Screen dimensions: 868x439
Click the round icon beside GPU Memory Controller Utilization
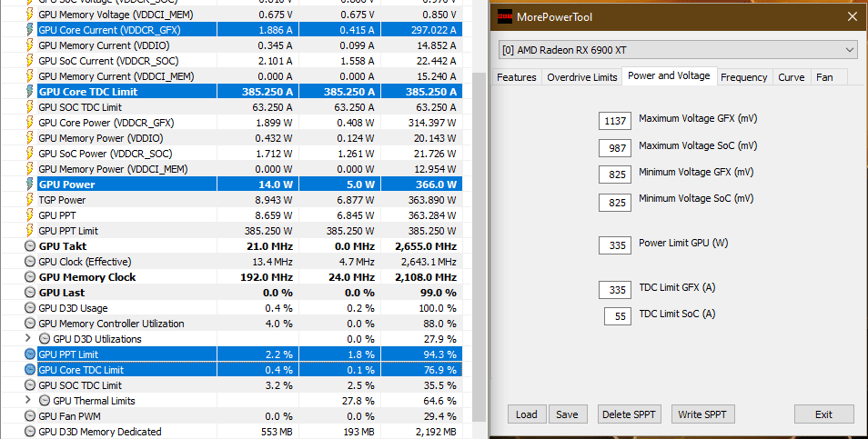tap(30, 324)
